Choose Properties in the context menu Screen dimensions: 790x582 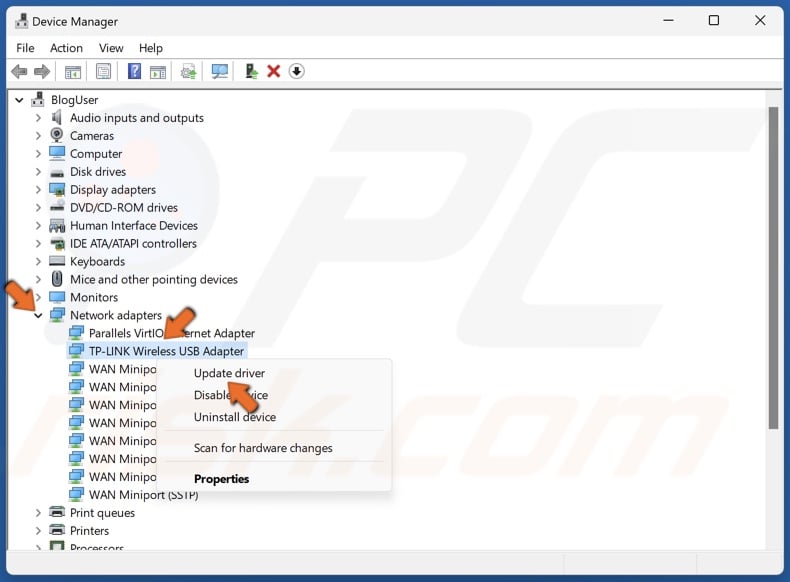[x=221, y=479]
